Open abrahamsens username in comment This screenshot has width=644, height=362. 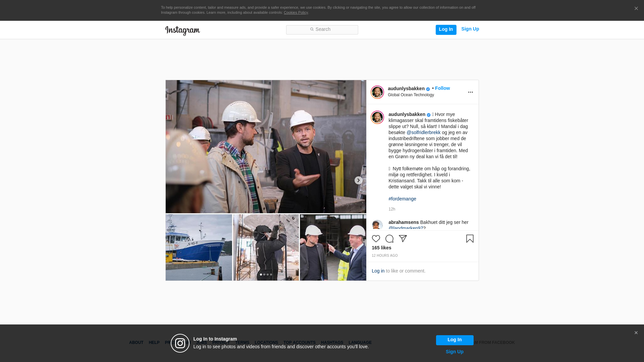[x=404, y=222]
